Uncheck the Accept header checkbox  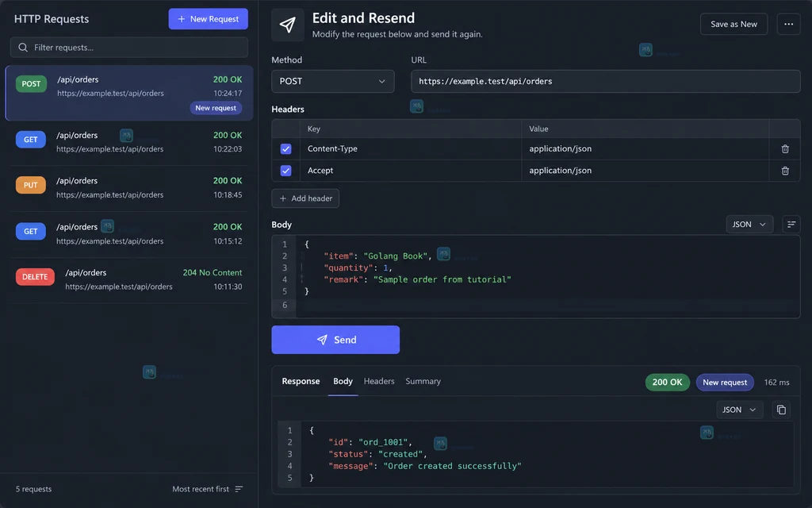click(x=285, y=171)
